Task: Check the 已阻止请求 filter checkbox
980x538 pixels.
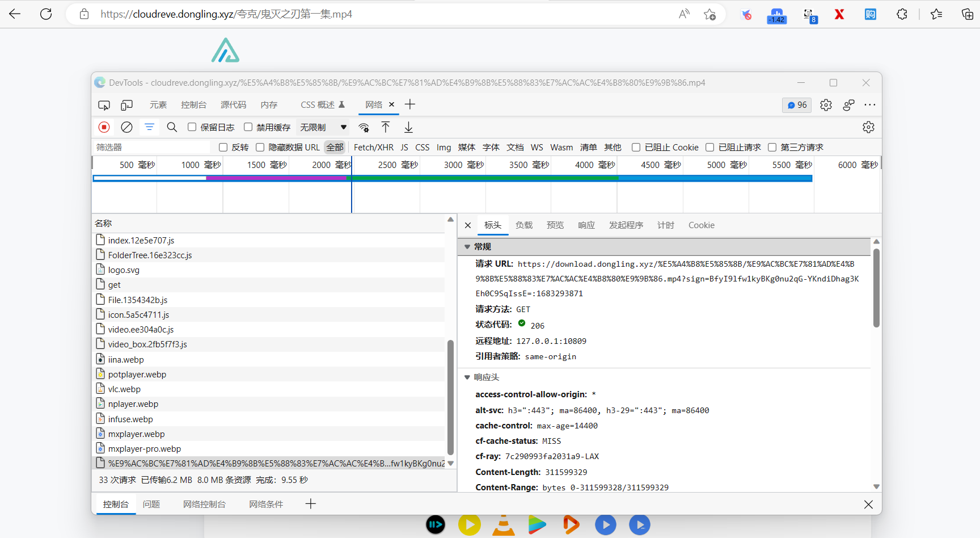Action: (x=710, y=147)
